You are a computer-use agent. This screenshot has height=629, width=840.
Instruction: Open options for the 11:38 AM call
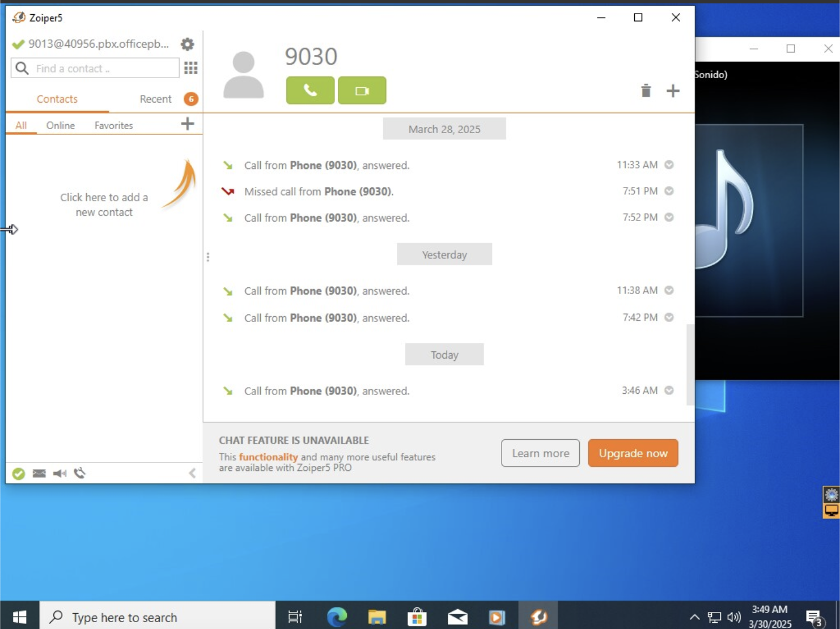coord(669,290)
